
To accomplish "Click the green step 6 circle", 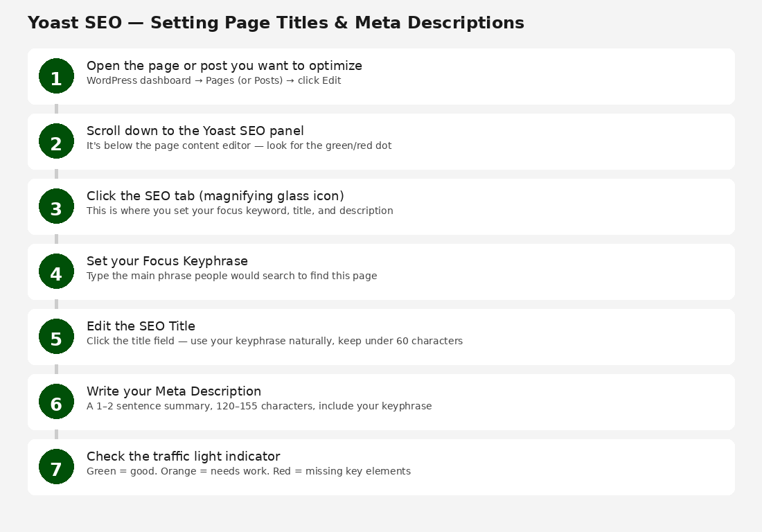I will tap(56, 402).
